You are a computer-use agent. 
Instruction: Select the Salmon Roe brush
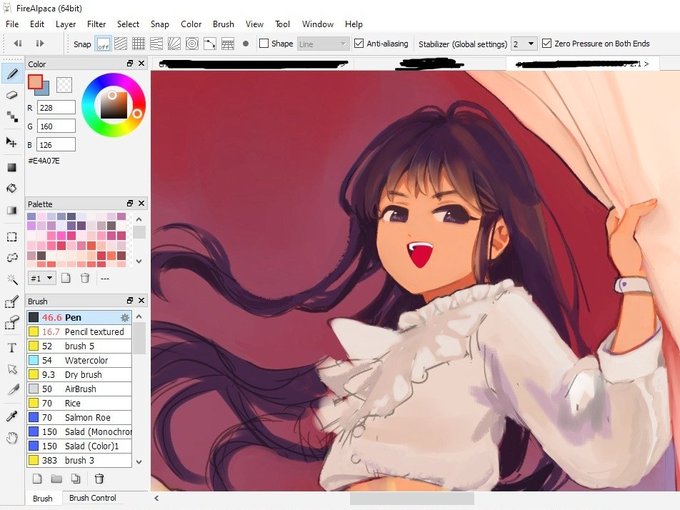(x=79, y=417)
